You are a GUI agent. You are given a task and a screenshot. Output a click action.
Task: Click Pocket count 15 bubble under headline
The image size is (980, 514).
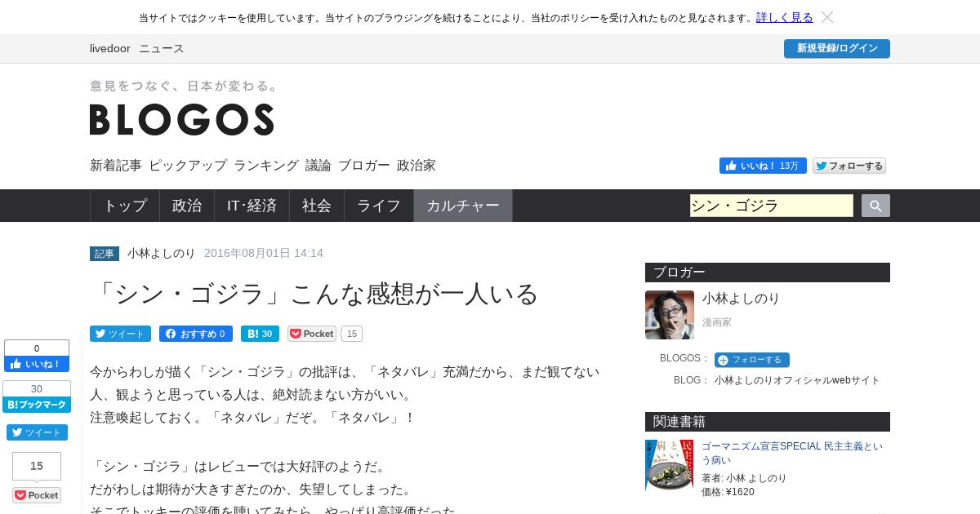[352, 334]
